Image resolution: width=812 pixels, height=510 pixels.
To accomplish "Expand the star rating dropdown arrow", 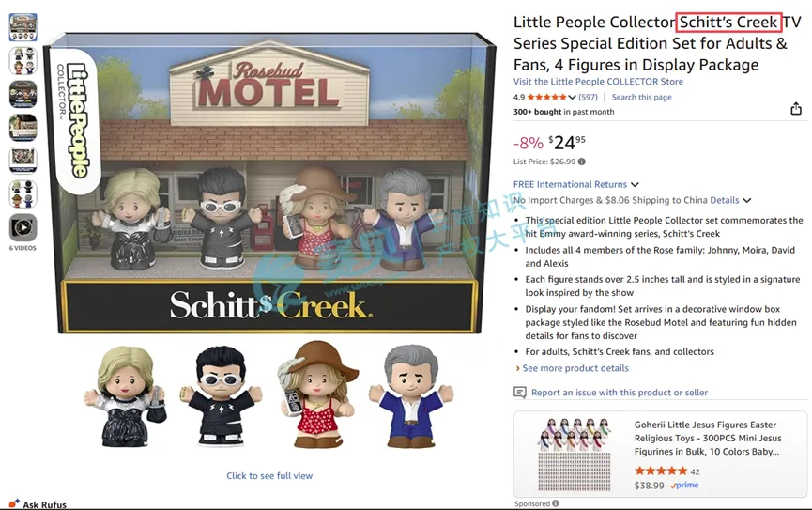I will (x=572, y=97).
